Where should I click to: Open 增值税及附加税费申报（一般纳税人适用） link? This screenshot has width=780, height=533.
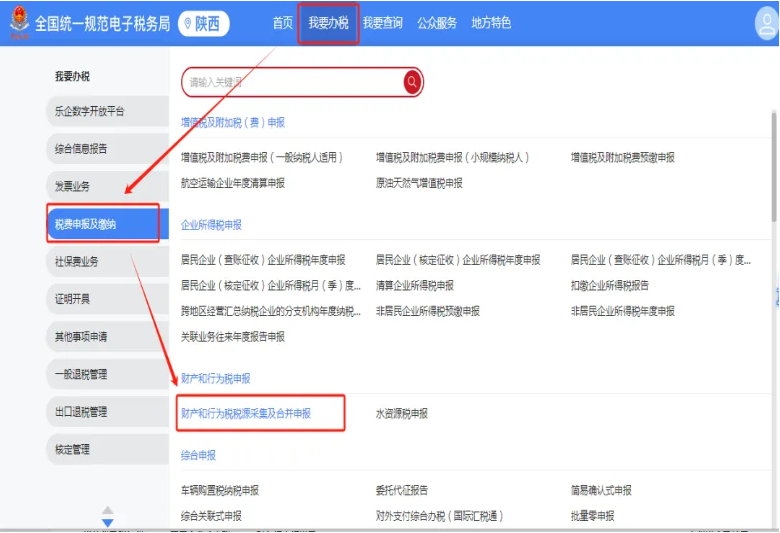click(261, 157)
